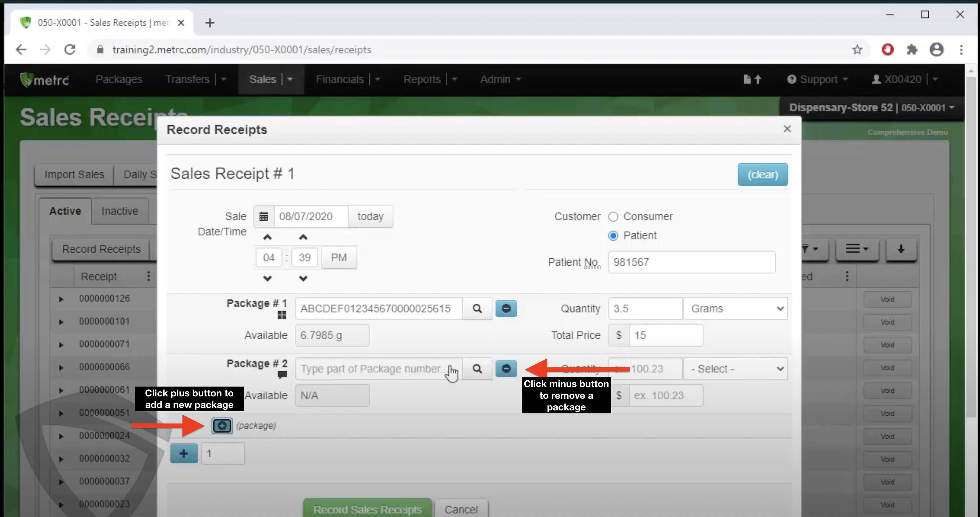
Task: Click the calendar icon beside sale date
Action: (x=264, y=217)
